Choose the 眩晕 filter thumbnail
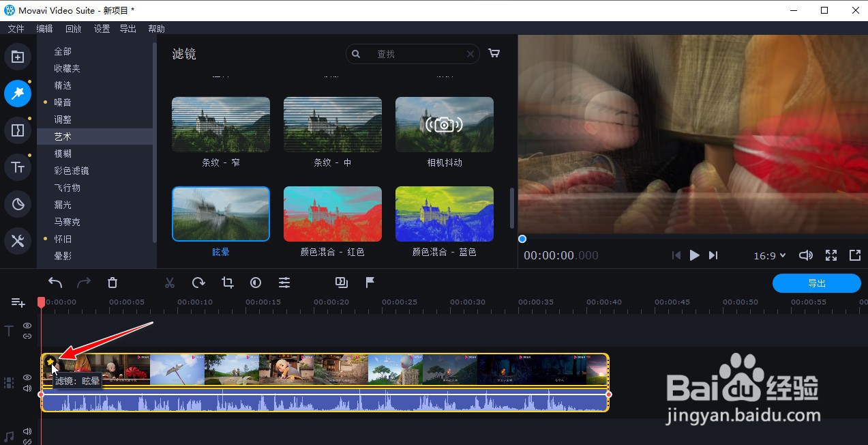The height and width of the screenshot is (445, 868). pyautogui.click(x=221, y=214)
